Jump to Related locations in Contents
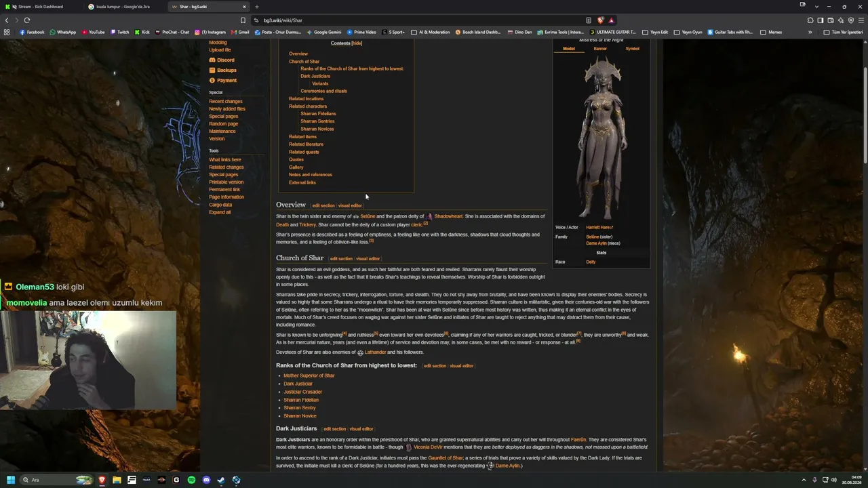868x488 pixels. [306, 99]
